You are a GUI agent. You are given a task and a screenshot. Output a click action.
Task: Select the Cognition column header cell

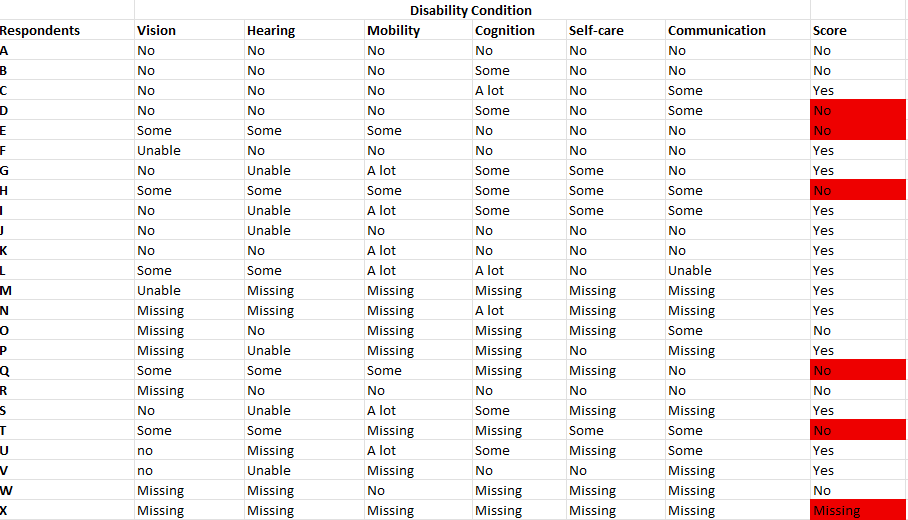tap(519, 30)
